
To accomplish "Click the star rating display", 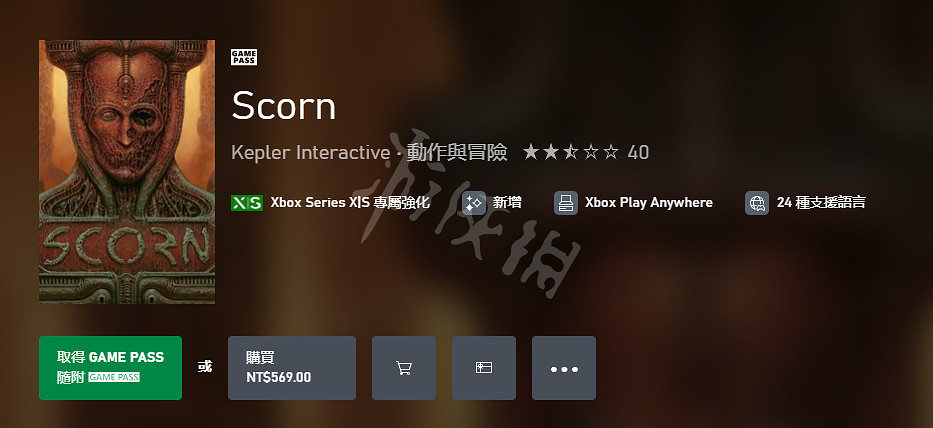I will [571, 152].
